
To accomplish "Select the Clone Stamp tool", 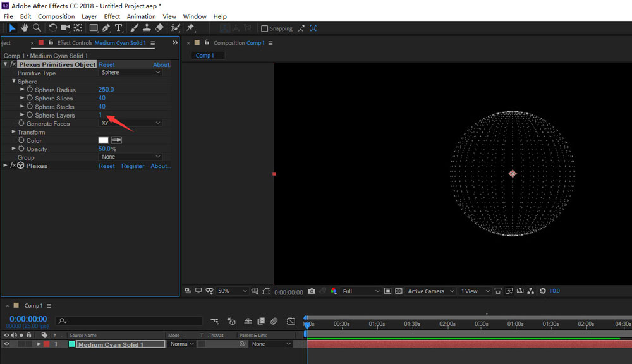I will pyautogui.click(x=147, y=28).
